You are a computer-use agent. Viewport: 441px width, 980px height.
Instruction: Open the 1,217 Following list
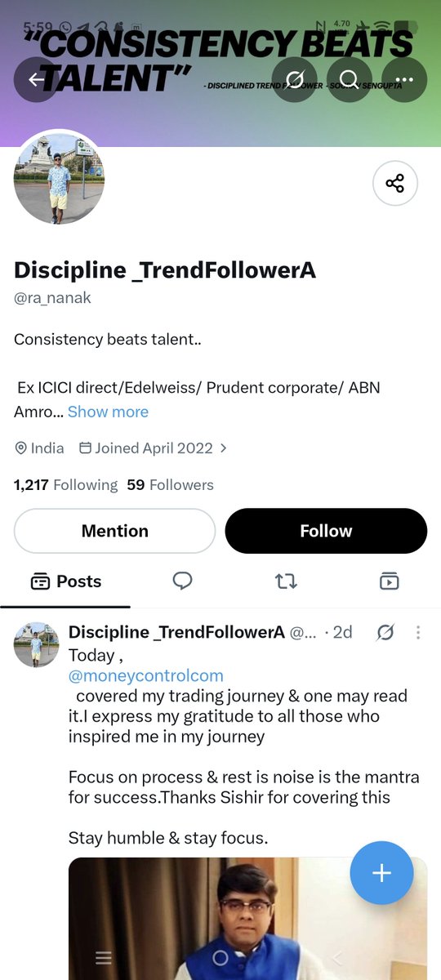66,485
